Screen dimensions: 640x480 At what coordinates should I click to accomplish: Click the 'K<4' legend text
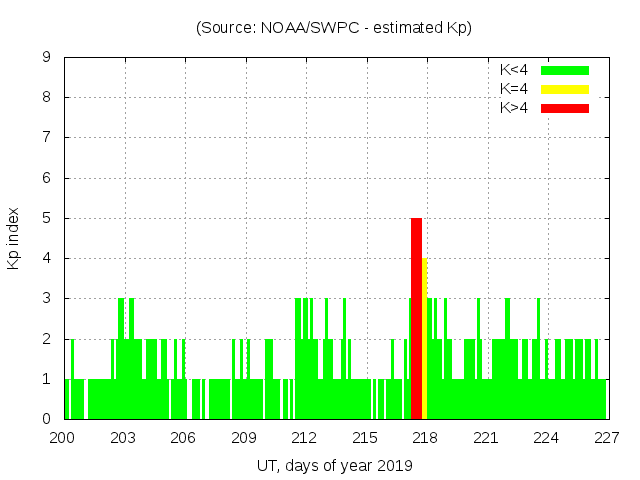514,70
